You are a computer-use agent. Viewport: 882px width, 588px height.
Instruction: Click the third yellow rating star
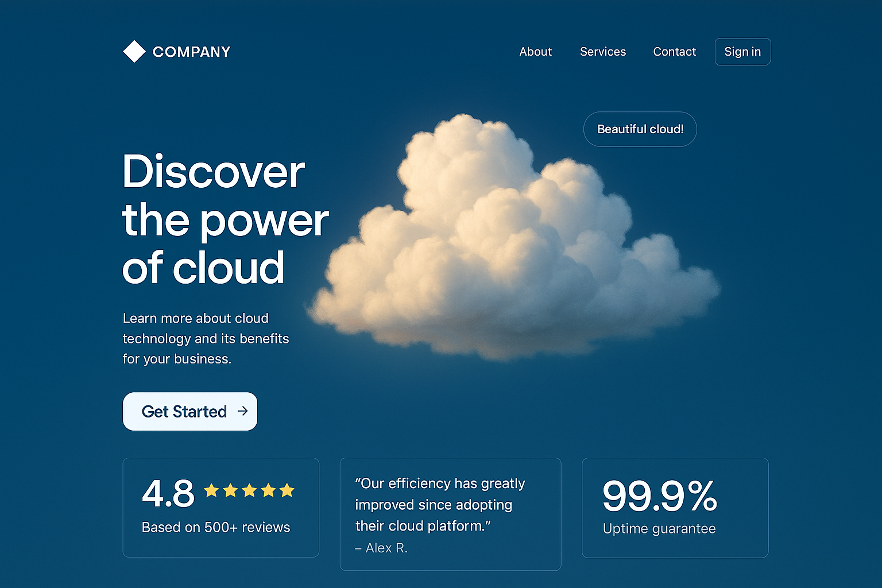coord(249,490)
